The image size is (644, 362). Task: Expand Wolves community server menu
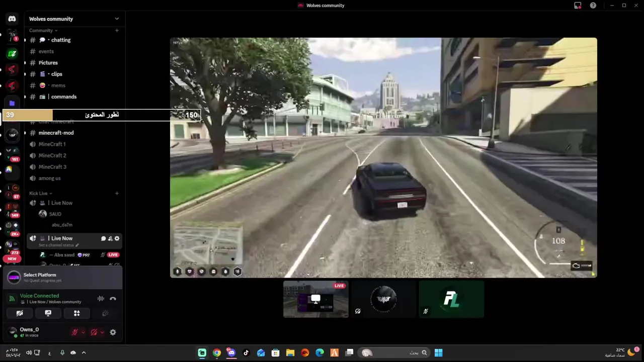[x=117, y=19]
